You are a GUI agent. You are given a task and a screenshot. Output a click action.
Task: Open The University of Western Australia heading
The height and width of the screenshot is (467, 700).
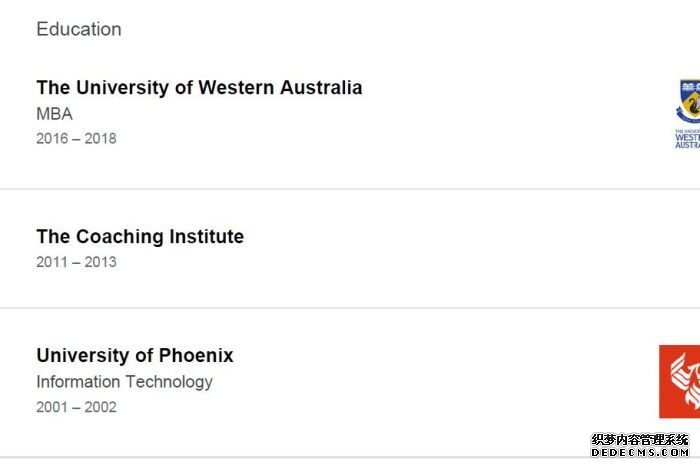199,88
